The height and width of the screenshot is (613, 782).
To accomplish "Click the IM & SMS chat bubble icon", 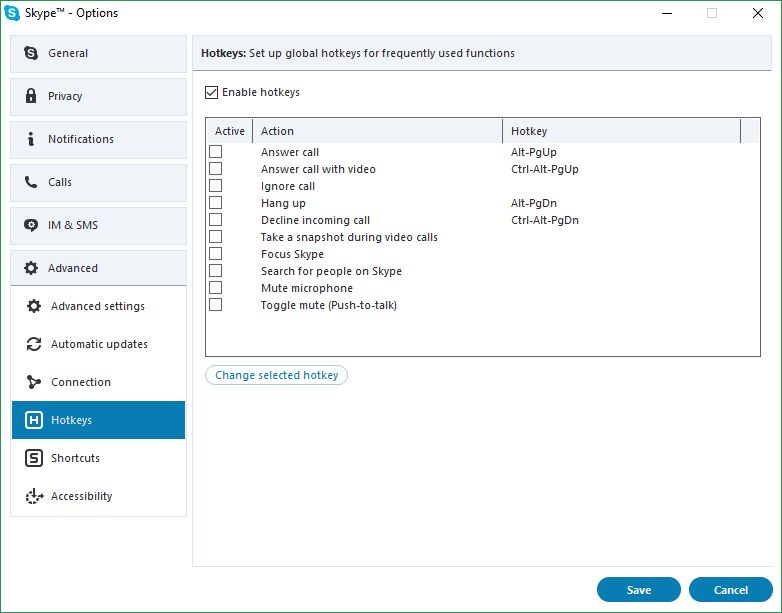I will point(31,225).
